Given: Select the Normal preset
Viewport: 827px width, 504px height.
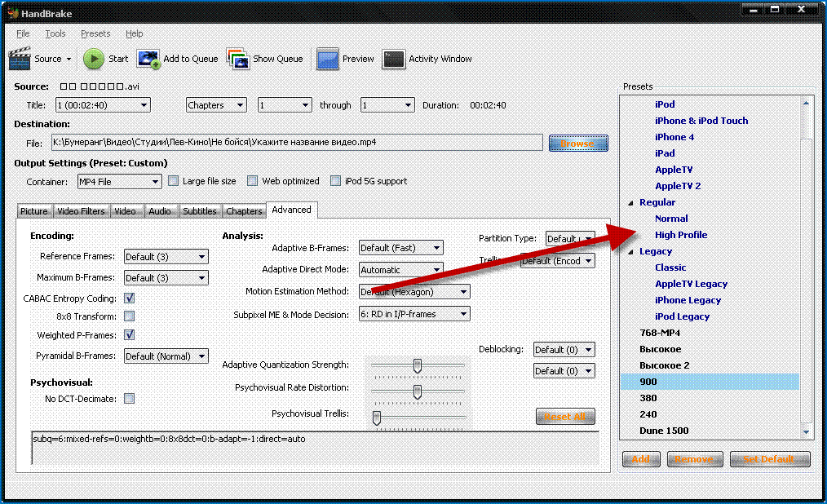Looking at the screenshot, I should coord(671,219).
